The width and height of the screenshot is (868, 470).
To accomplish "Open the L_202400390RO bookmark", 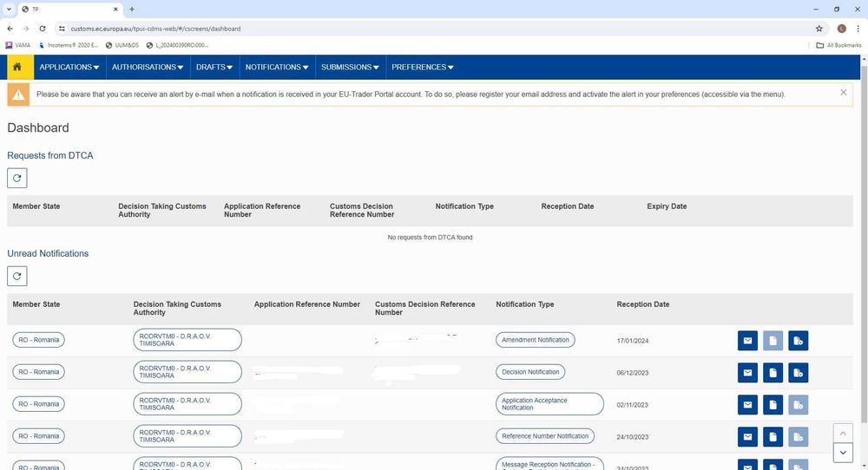I will pos(177,45).
